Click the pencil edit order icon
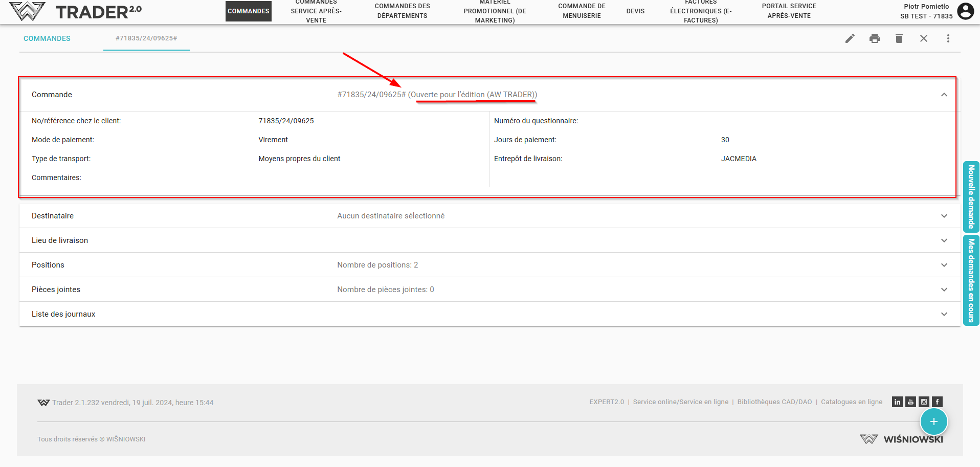The height and width of the screenshot is (467, 980). 850,38
